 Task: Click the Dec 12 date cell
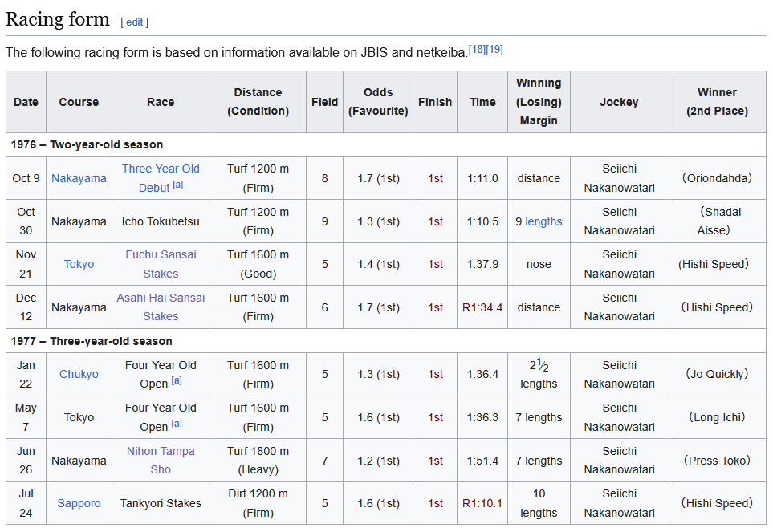[26, 307]
